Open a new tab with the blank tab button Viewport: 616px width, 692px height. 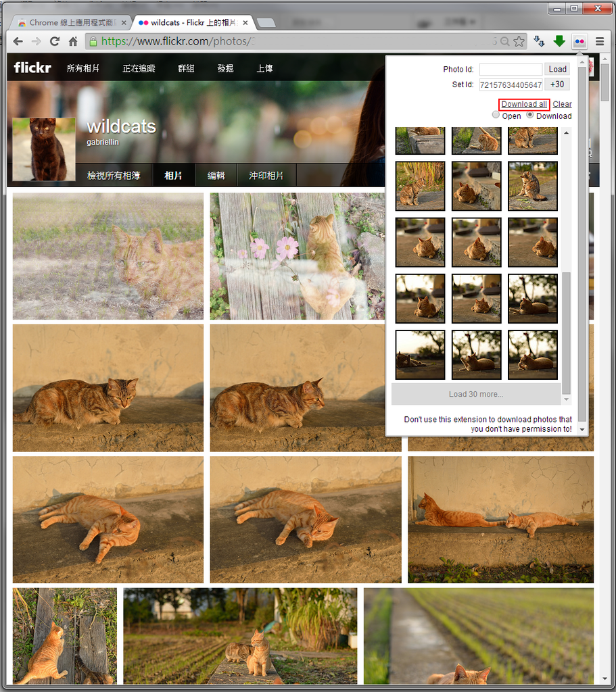pos(266,23)
